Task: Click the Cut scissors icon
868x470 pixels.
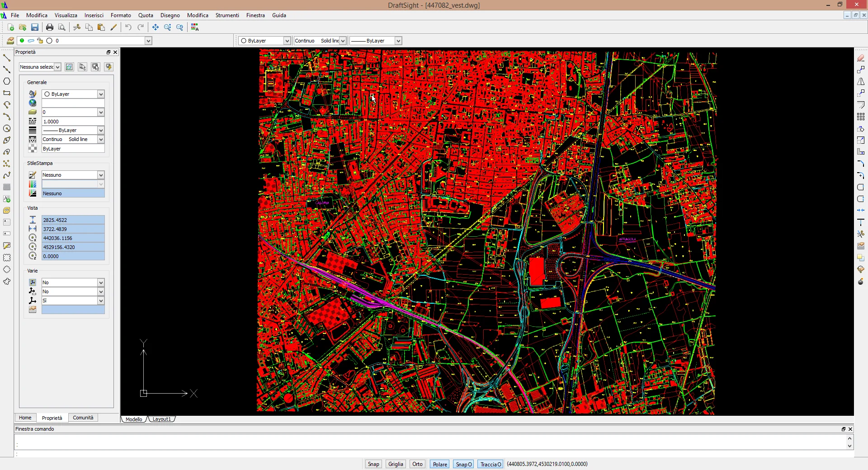Action: 77,28
